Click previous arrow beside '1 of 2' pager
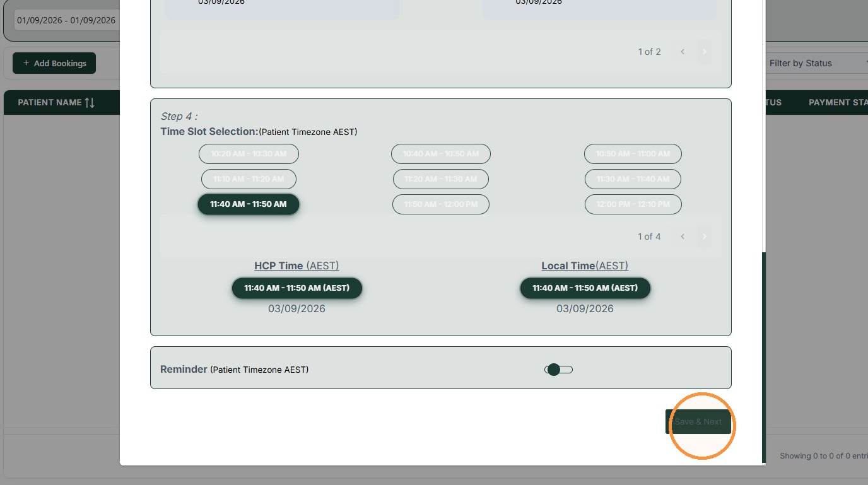The width and height of the screenshot is (868, 485). [683, 52]
